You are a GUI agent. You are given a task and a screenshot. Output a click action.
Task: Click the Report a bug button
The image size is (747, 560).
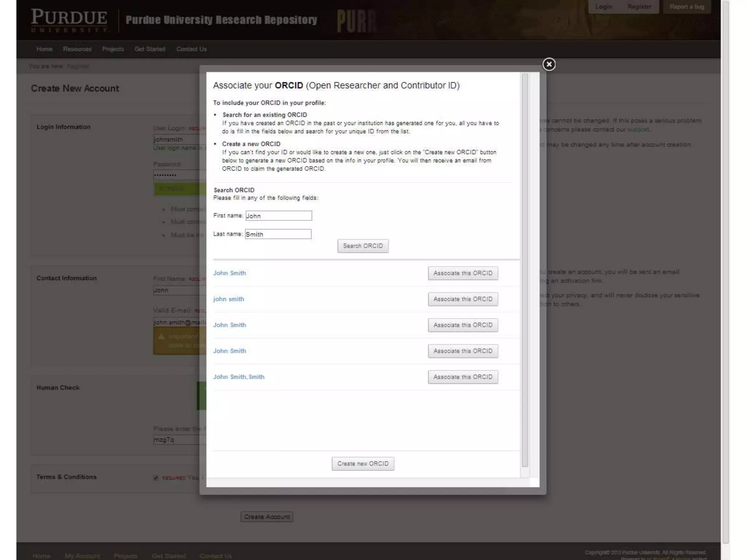[686, 7]
